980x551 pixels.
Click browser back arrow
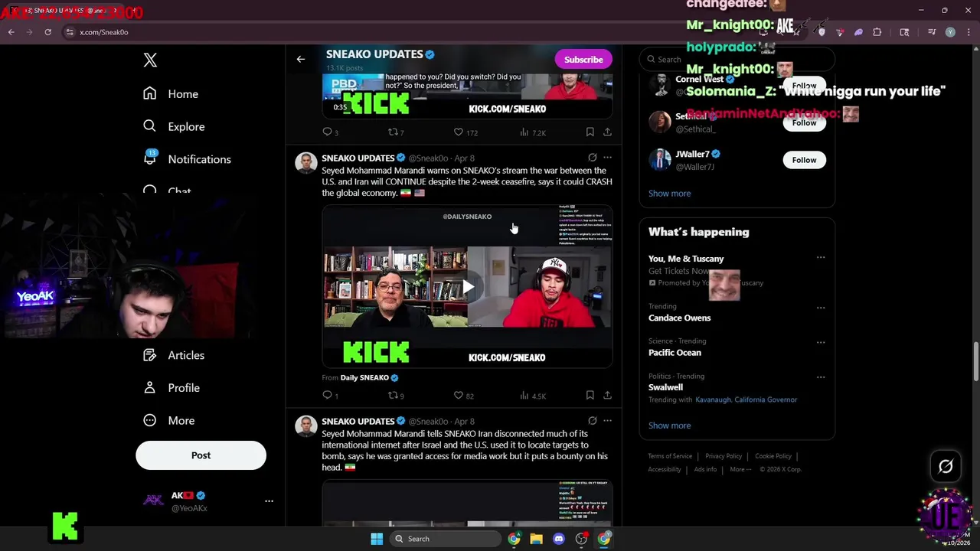(11, 32)
